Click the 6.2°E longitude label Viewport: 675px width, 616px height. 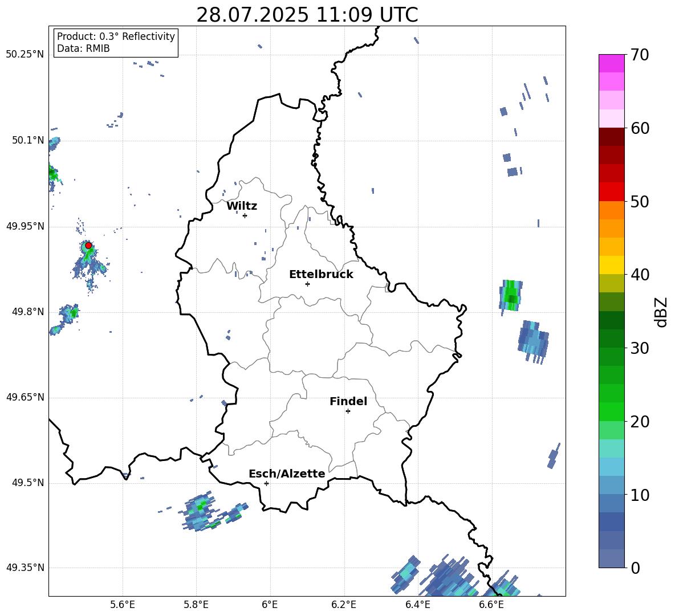344,605
